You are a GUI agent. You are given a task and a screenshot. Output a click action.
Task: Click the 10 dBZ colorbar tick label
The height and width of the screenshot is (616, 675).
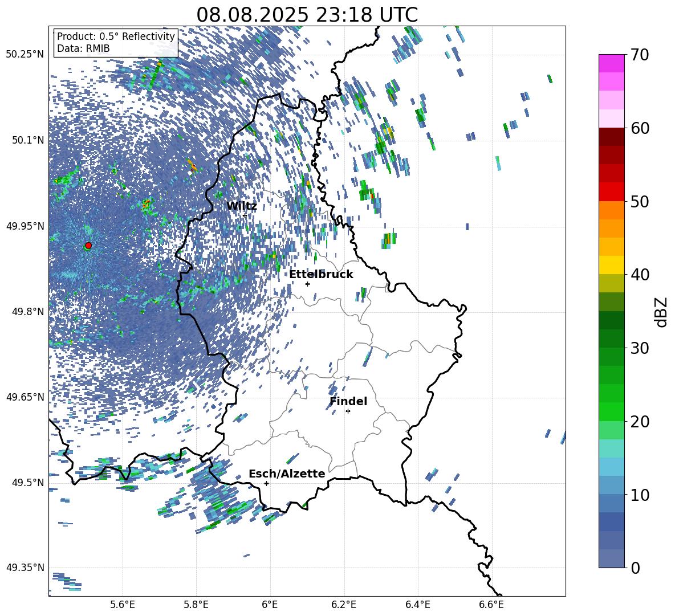[x=640, y=495]
